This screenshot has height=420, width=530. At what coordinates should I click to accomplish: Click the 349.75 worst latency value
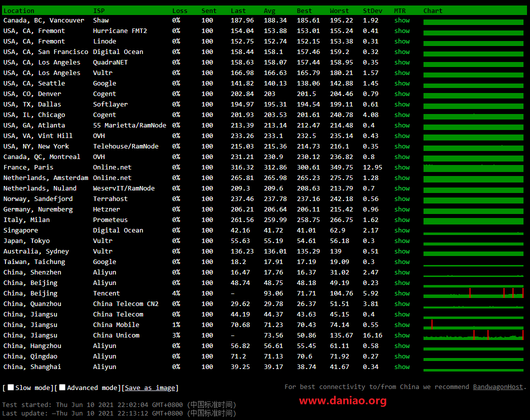[x=341, y=167]
